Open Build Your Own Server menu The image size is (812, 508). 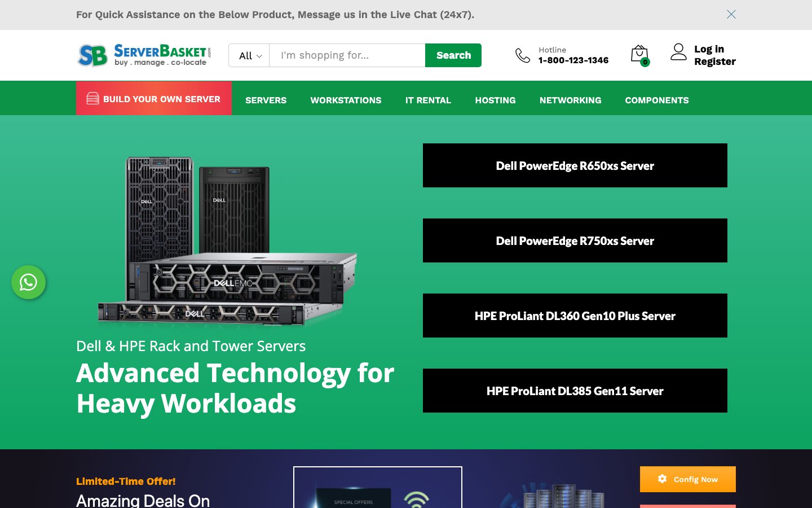(x=154, y=98)
